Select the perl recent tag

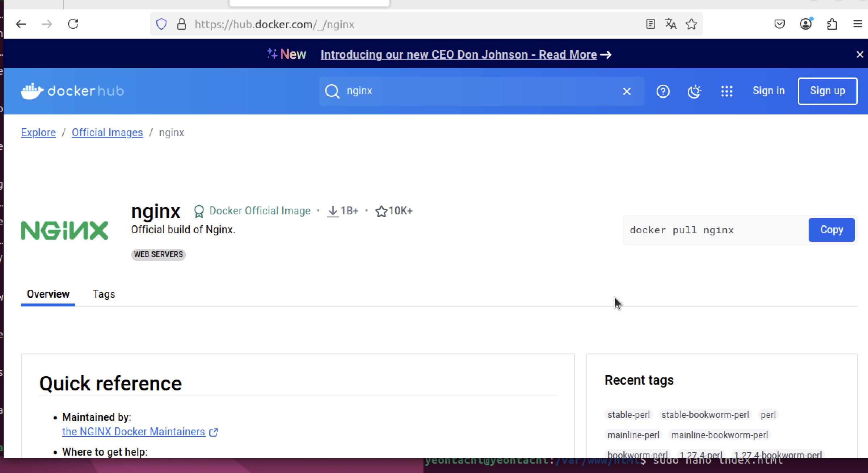768,415
